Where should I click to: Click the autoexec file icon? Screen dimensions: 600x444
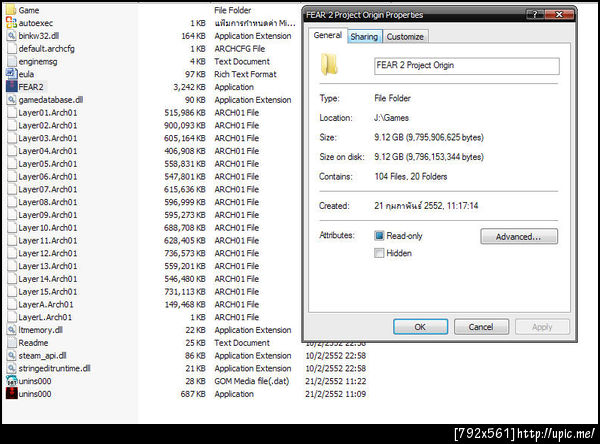(x=11, y=23)
